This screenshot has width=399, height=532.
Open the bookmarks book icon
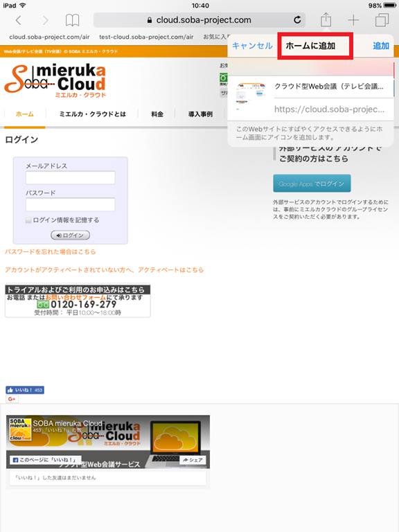coord(72,20)
